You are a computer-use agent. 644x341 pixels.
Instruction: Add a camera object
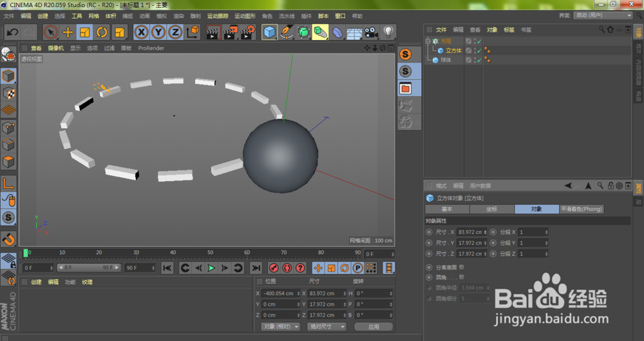tap(372, 32)
